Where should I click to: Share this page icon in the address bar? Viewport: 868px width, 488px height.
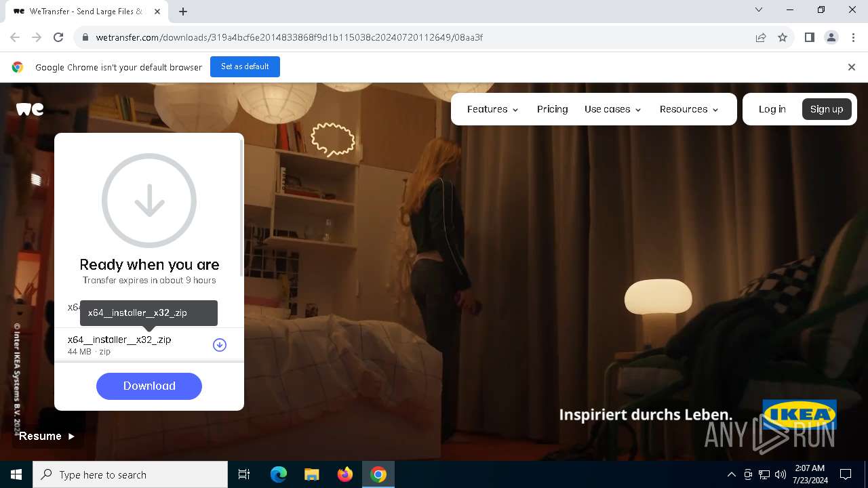click(x=761, y=37)
